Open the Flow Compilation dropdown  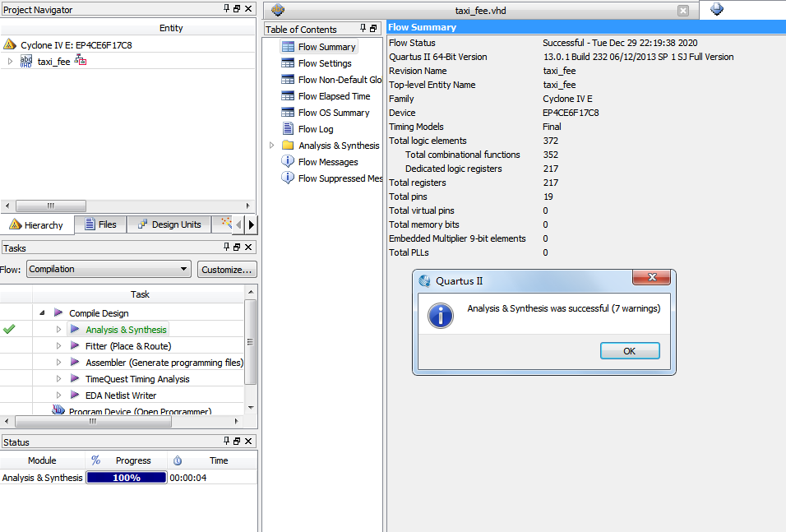pos(109,269)
